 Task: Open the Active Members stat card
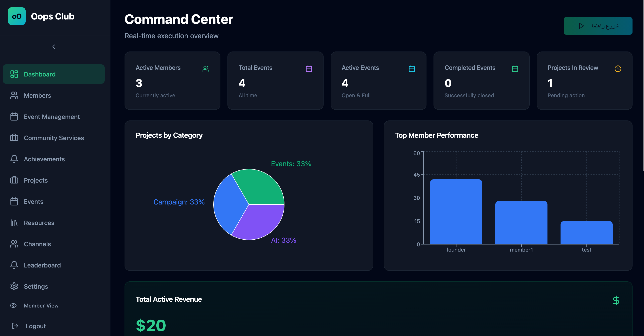point(172,80)
